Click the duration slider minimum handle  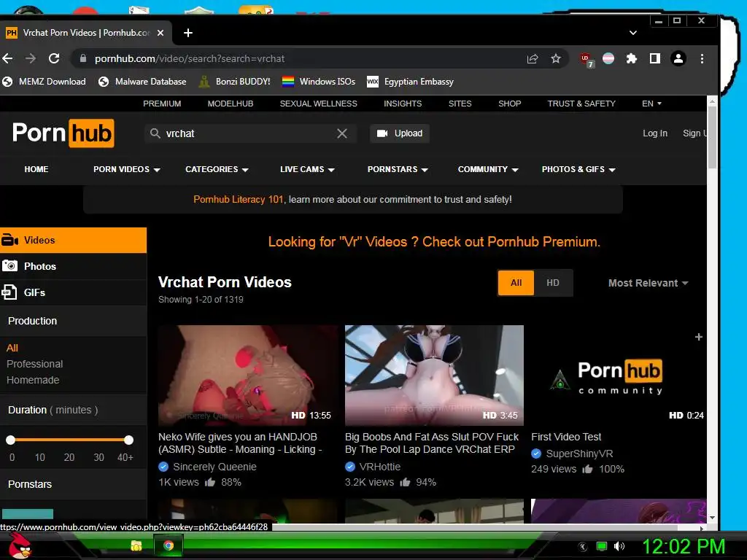[10, 440]
